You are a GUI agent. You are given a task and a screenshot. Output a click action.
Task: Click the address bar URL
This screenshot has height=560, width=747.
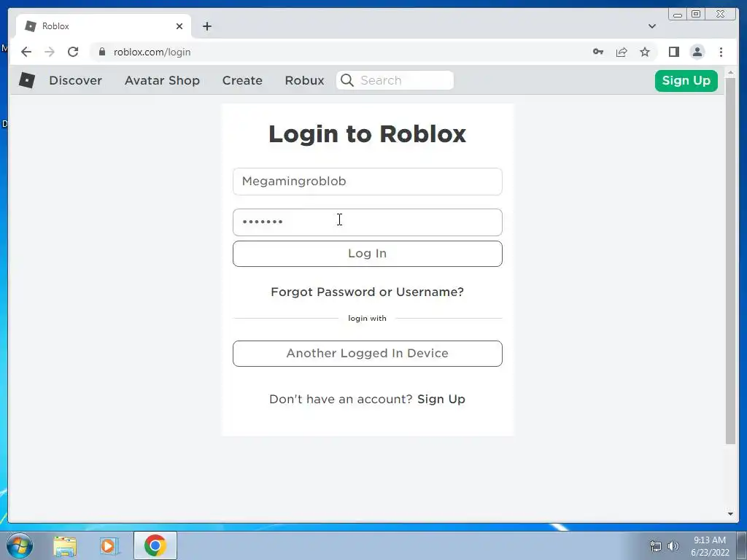pos(152,52)
